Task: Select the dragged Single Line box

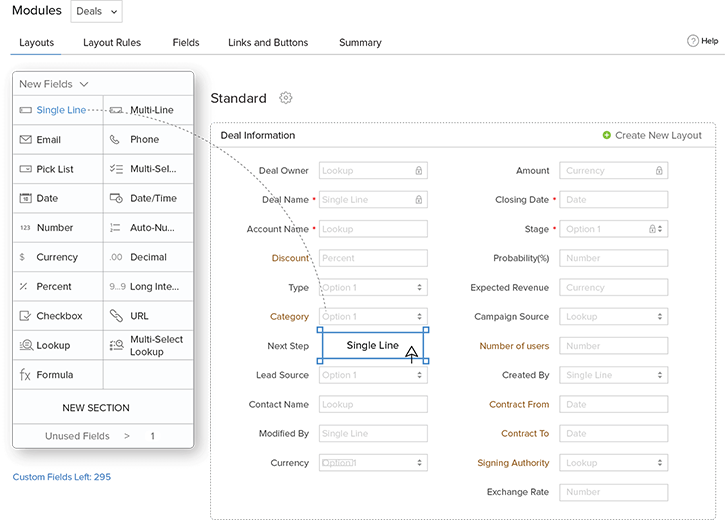Action: (373, 345)
